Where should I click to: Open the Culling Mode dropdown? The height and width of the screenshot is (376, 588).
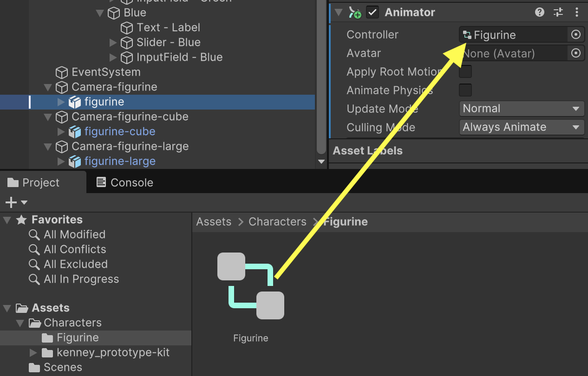click(x=521, y=127)
